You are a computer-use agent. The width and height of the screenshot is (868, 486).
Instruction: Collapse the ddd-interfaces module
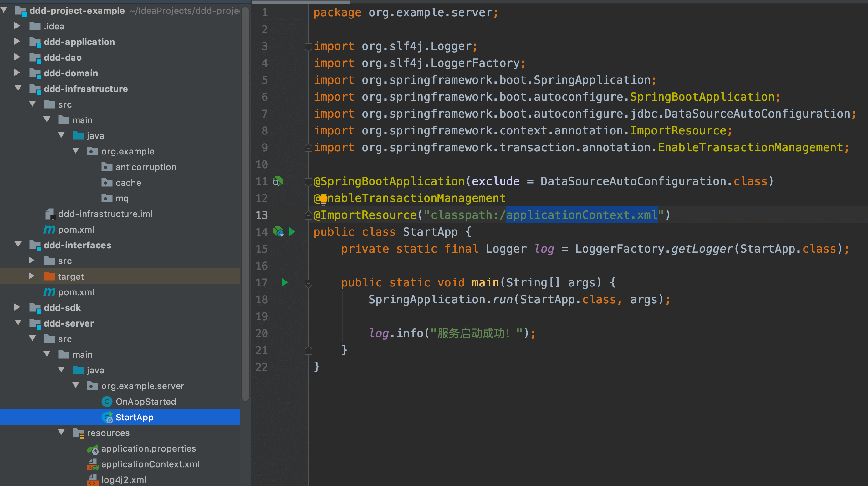click(18, 245)
